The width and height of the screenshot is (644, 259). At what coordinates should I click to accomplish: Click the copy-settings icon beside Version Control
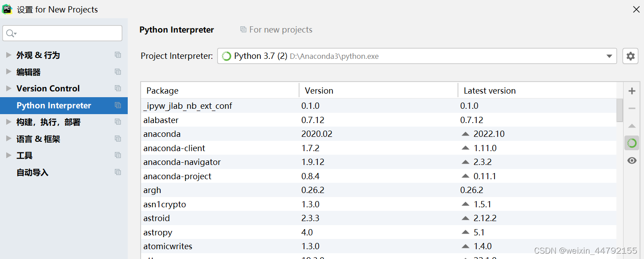click(117, 88)
